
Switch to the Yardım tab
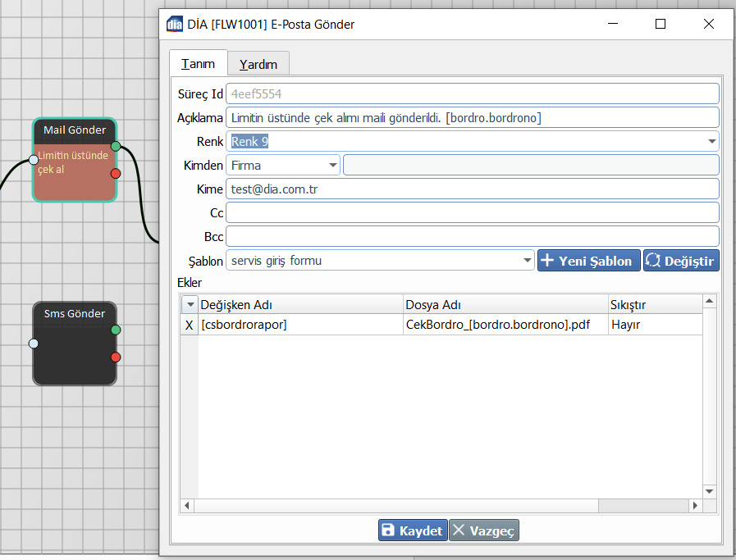tap(258, 65)
